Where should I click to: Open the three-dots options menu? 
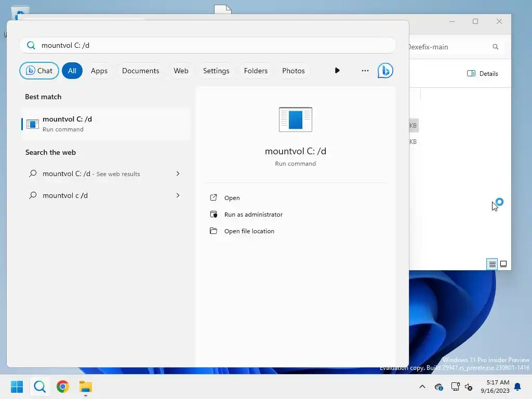tap(365, 71)
